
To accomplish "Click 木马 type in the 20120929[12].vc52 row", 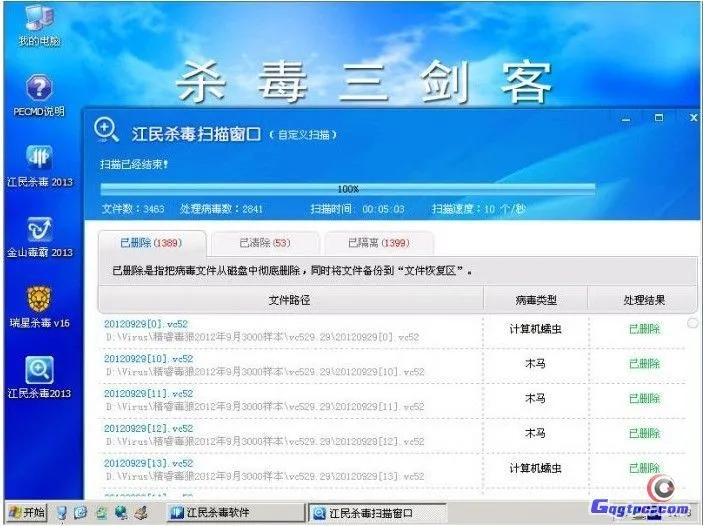I will coord(535,433).
